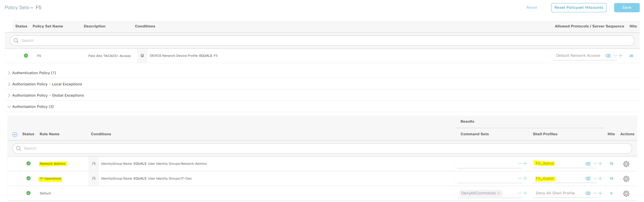This screenshot has height=202, width=644.
Task: Click the plus icon to add an authorization rule
Action: coord(15,134)
